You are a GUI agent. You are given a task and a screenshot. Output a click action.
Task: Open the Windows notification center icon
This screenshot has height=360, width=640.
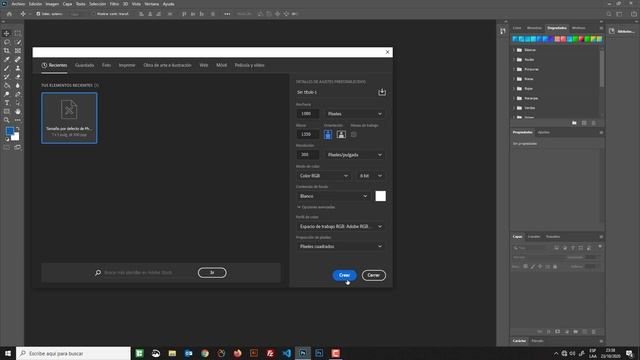(x=629, y=353)
